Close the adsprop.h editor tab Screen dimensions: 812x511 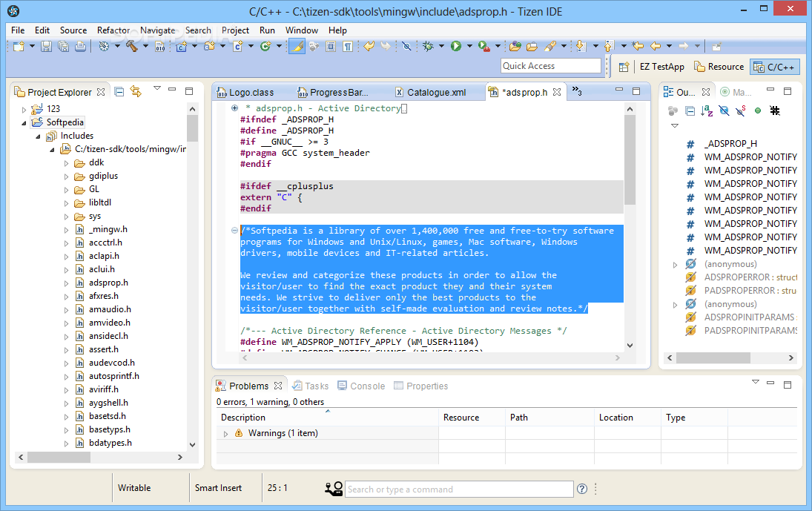coord(557,92)
